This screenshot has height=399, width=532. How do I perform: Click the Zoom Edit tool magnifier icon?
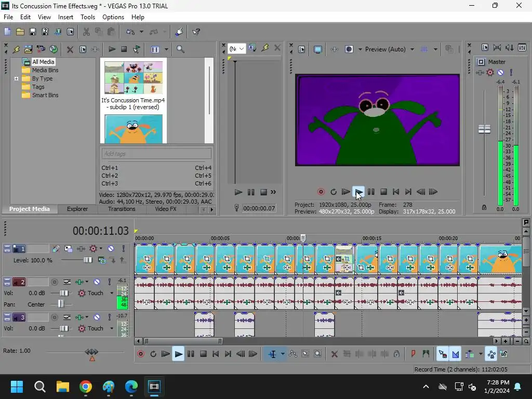pyautogui.click(x=317, y=354)
